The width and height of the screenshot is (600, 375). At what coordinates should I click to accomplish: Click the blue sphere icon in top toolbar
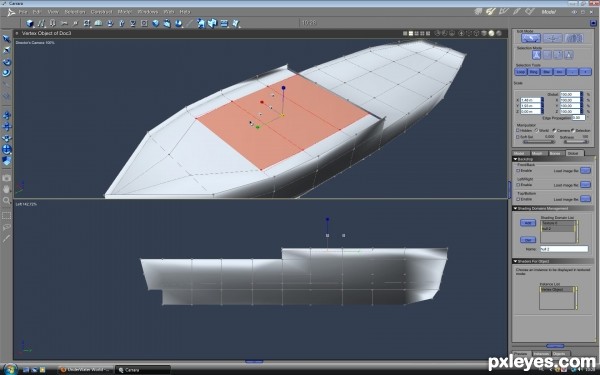155,23
